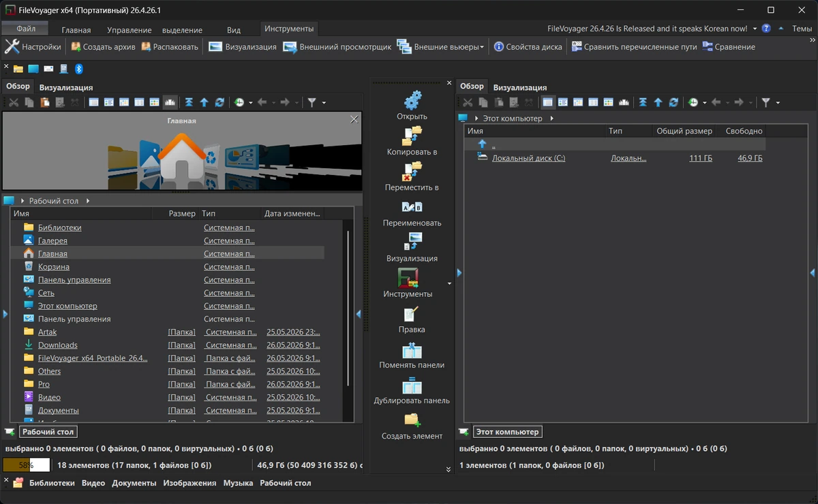818x504 pixels.
Task: Jump to root folder in the right pane
Action: point(643,102)
